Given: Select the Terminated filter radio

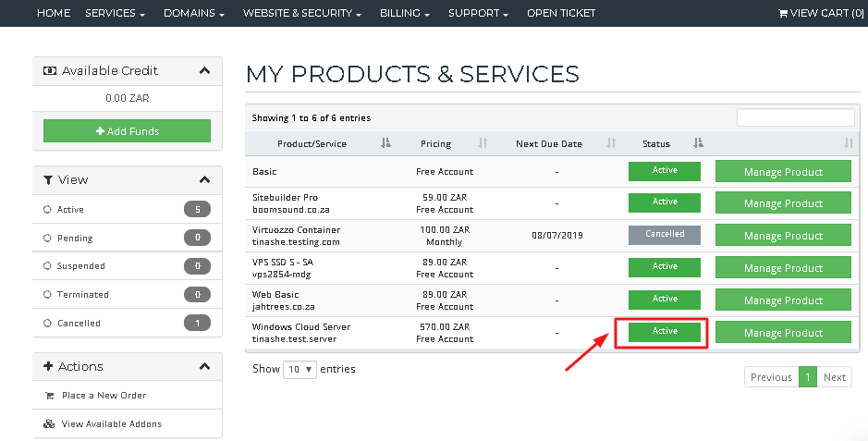Looking at the screenshot, I should [x=47, y=294].
